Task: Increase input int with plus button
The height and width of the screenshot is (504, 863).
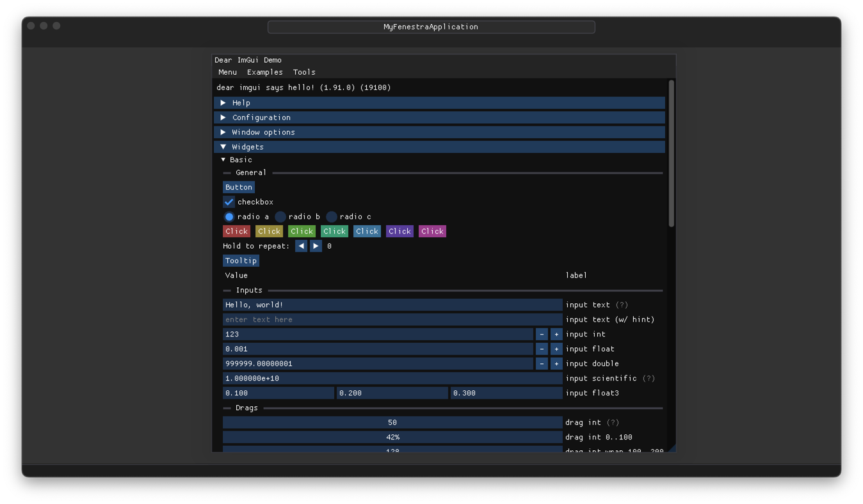Action: pos(556,334)
